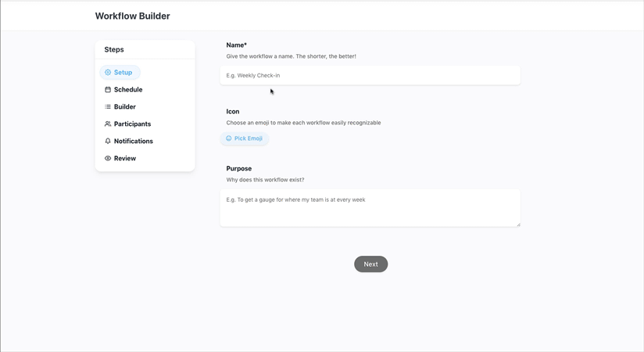This screenshot has height=352, width=644.
Task: Click the list icon beside Builder
Action: coord(108,107)
